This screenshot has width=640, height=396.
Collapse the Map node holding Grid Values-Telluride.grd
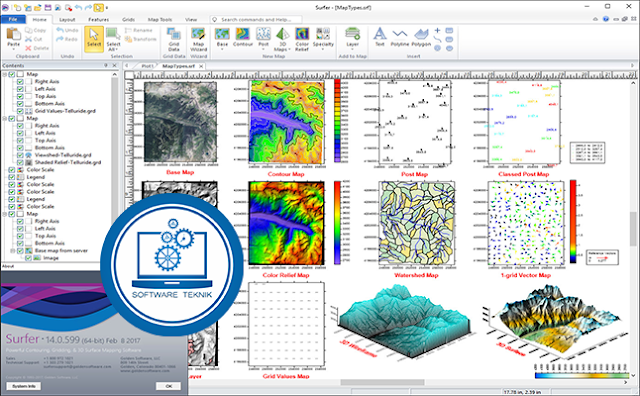coord(4,74)
